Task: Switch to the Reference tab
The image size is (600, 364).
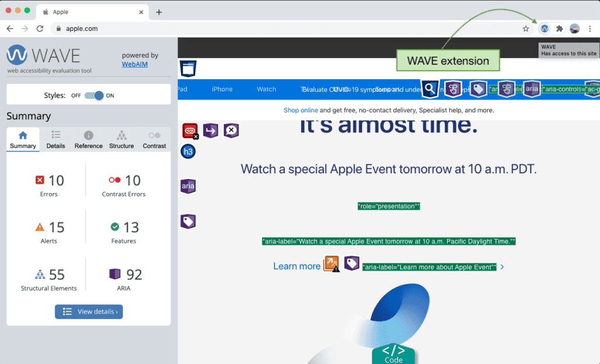Action: tap(88, 139)
